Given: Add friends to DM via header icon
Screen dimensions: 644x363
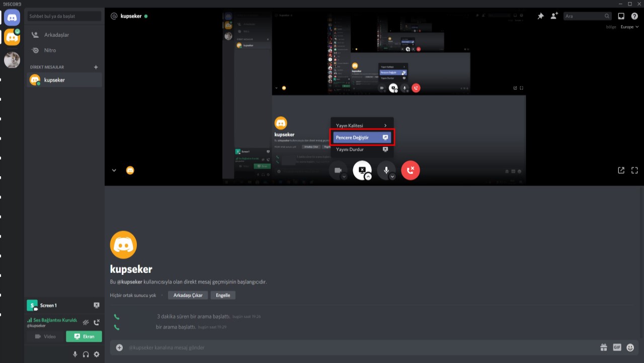Looking at the screenshot, I should pos(554,16).
